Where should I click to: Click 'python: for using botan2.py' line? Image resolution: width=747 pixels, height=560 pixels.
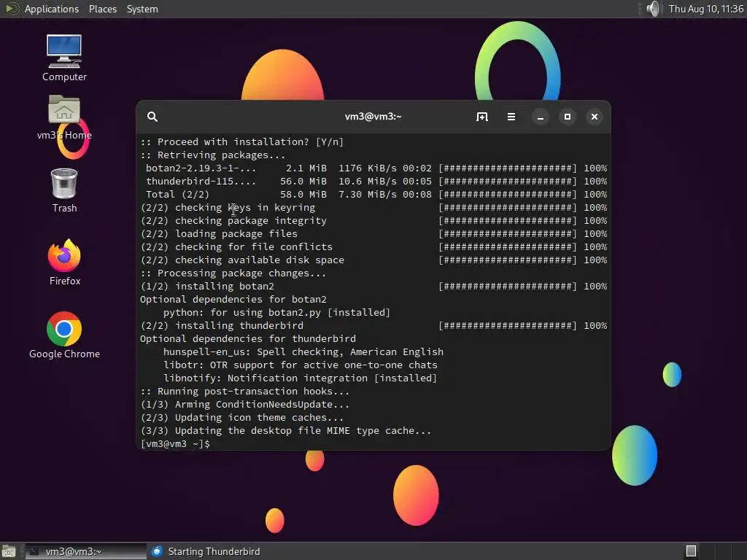(276, 312)
